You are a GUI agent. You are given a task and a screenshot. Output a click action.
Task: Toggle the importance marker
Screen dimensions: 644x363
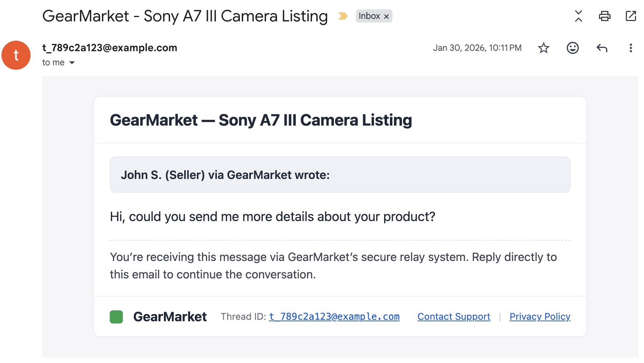click(x=343, y=16)
